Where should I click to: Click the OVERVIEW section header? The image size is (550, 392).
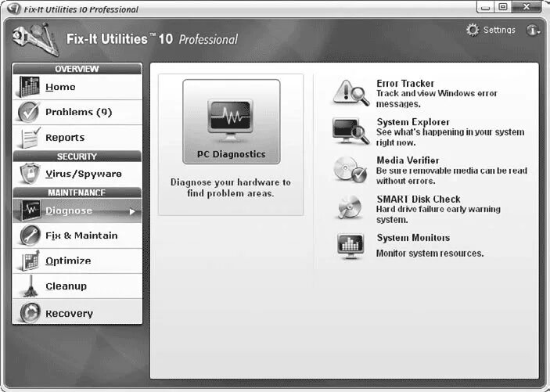[77, 69]
